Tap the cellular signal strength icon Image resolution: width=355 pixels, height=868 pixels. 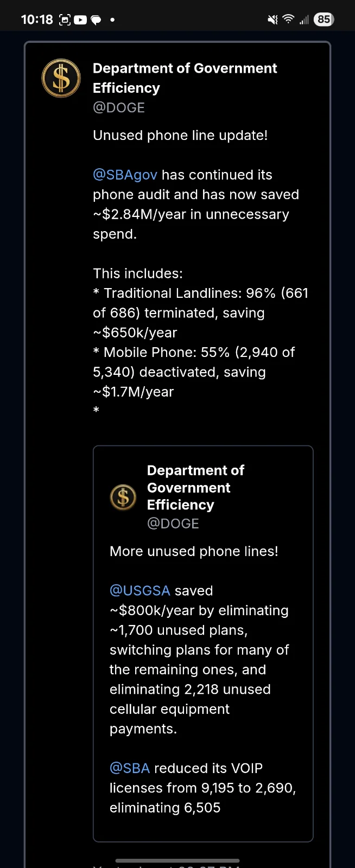pyautogui.click(x=303, y=19)
